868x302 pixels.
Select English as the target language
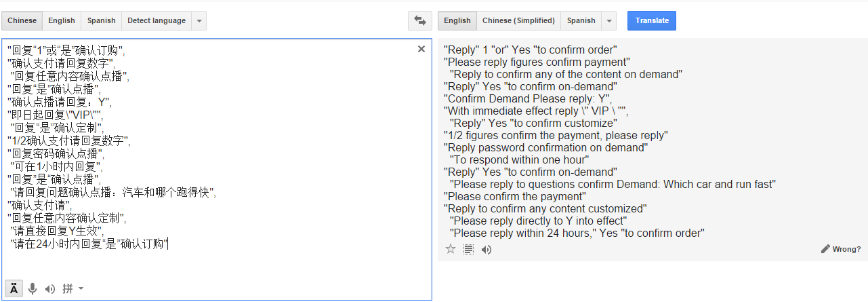tap(457, 20)
